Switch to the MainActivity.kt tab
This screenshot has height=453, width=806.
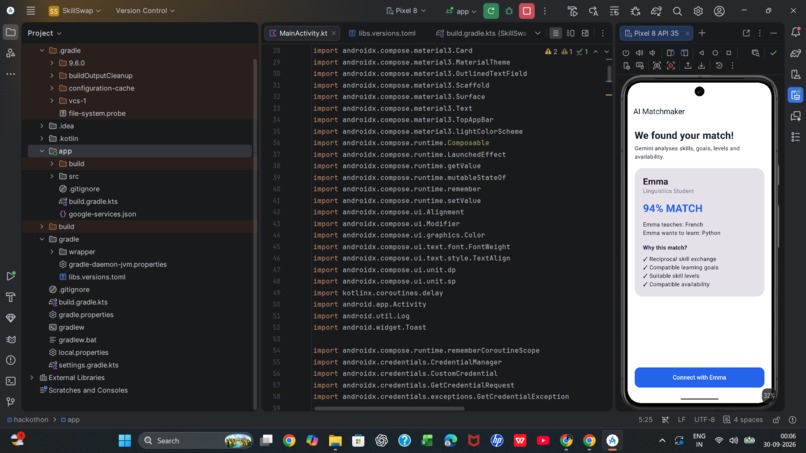[x=303, y=33]
